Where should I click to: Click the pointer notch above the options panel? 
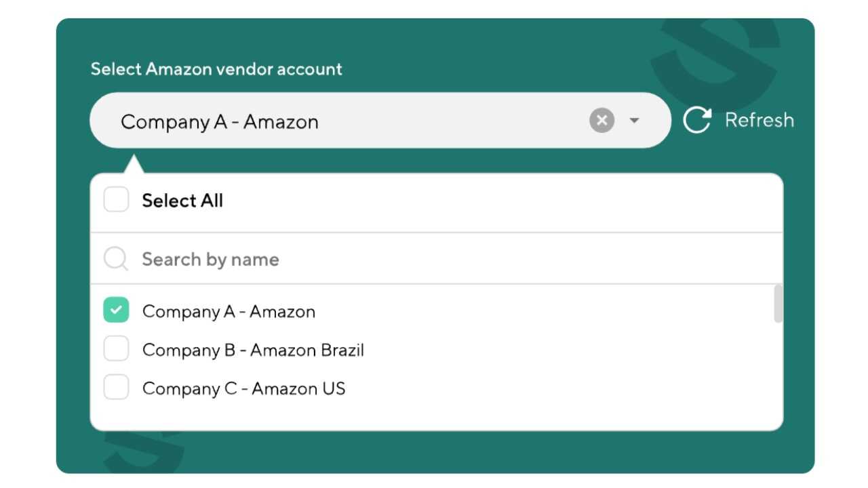coord(134,165)
